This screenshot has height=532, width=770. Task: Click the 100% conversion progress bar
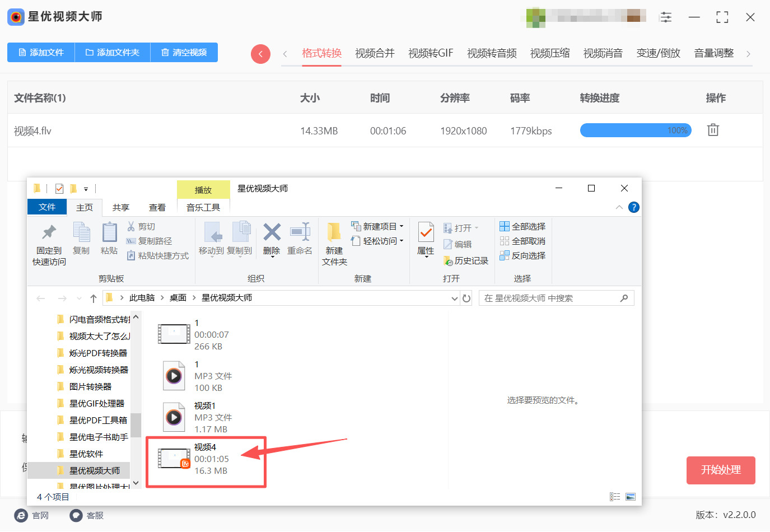pos(636,130)
